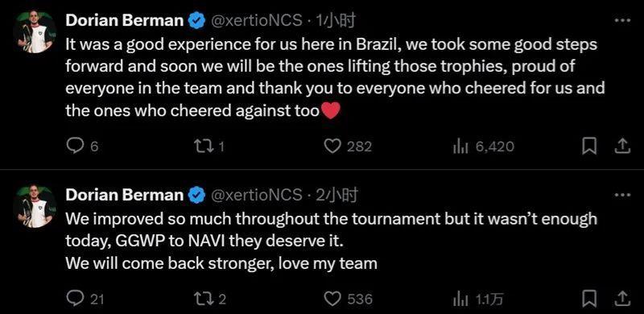This screenshot has height=314, width=644.
Task: Open second tweet's profile avatar
Action: coord(35,207)
